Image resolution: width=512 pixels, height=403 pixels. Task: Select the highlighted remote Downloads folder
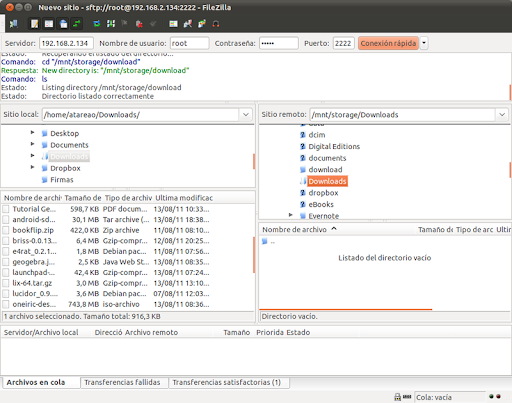click(x=327, y=181)
